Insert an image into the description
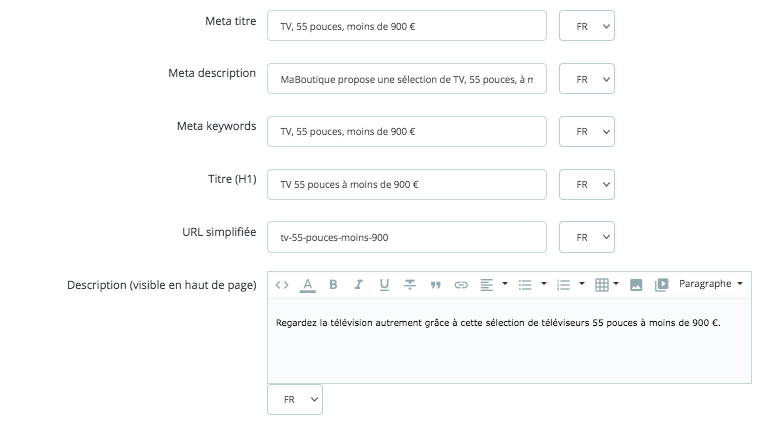The image size is (784, 423). coord(635,285)
